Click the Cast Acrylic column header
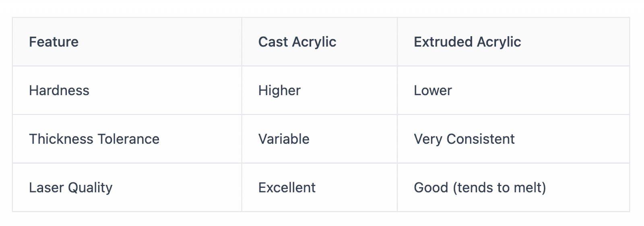This screenshot has width=644, height=226. coord(319,41)
